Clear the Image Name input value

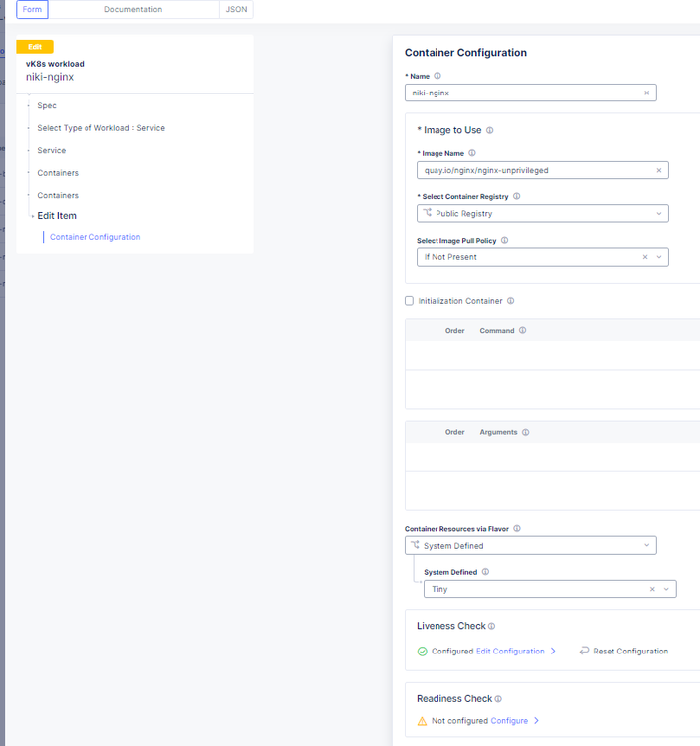click(x=658, y=170)
